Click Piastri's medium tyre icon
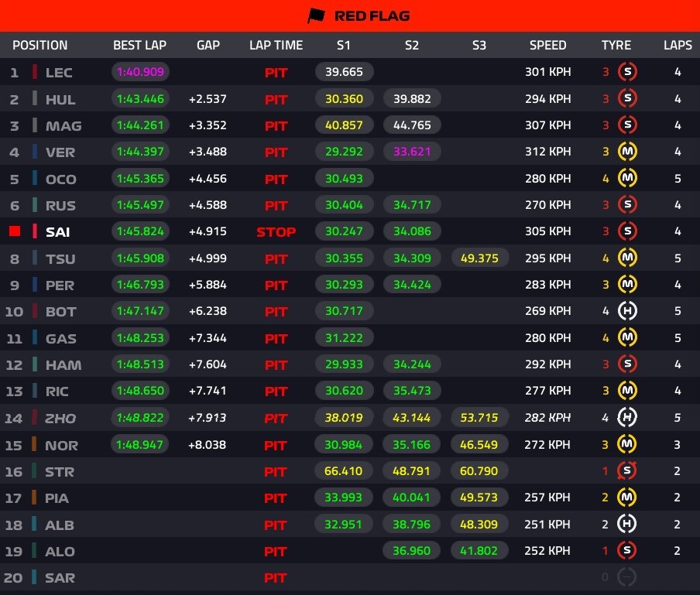The height and width of the screenshot is (595, 700). 627,498
